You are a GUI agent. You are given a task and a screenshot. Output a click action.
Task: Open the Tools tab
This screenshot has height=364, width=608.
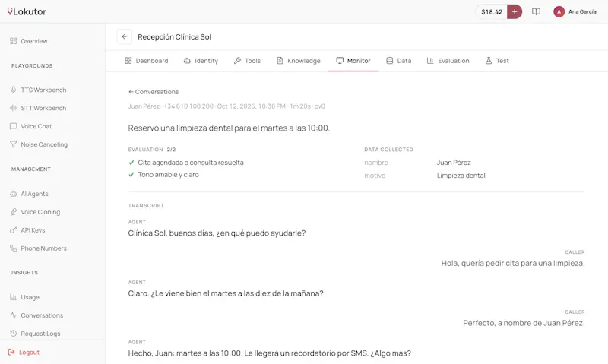247,61
